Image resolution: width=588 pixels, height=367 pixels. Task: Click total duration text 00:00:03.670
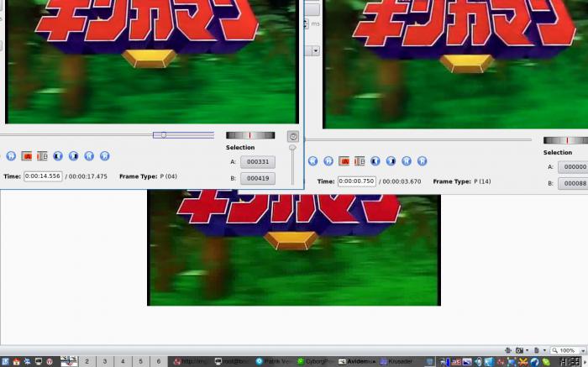pos(402,181)
